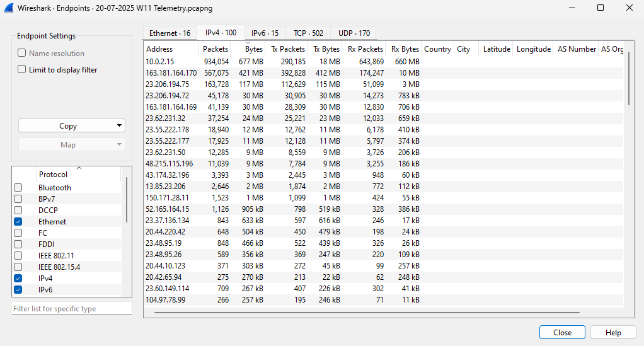
Task: Sort endpoints by Bytes column header
Action: (x=248, y=49)
